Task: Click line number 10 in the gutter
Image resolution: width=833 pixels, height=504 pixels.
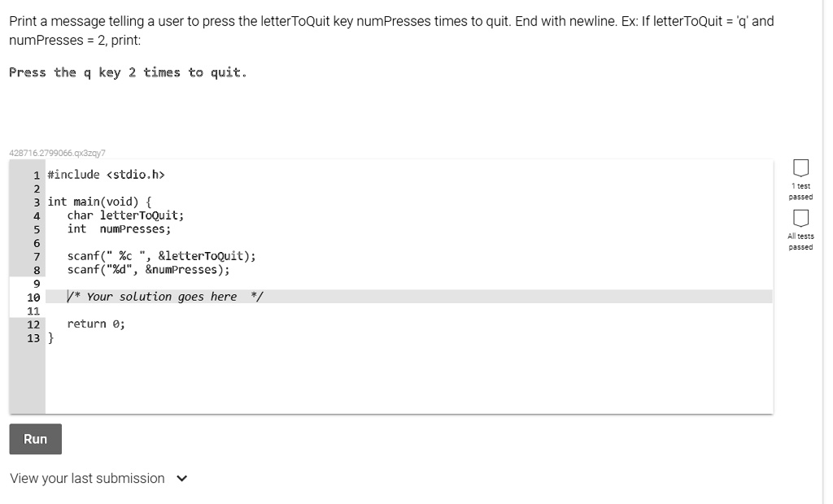Action: (x=33, y=298)
